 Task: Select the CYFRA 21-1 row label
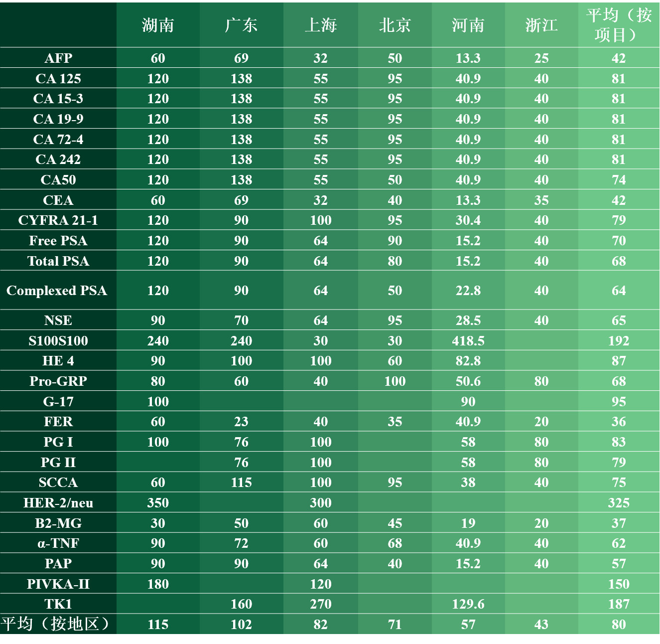coord(58,220)
